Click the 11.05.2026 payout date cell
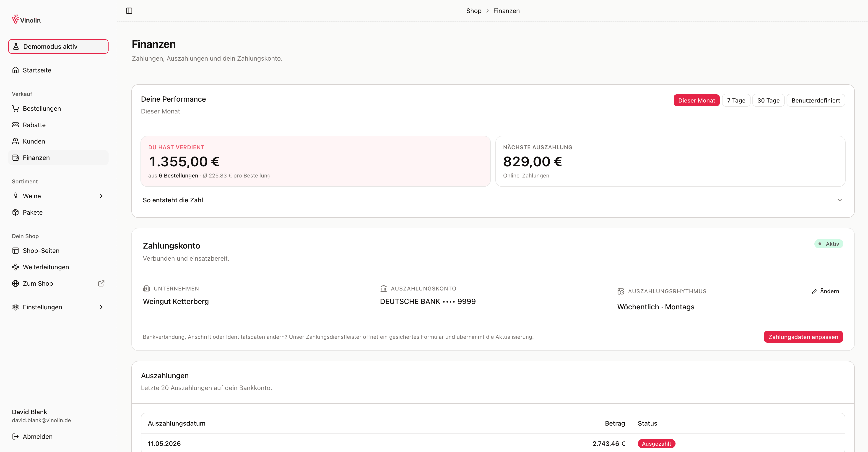The image size is (868, 452). 164,444
